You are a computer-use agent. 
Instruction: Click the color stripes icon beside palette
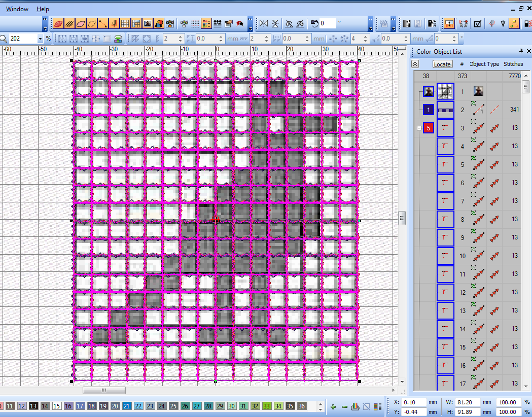tap(377, 406)
